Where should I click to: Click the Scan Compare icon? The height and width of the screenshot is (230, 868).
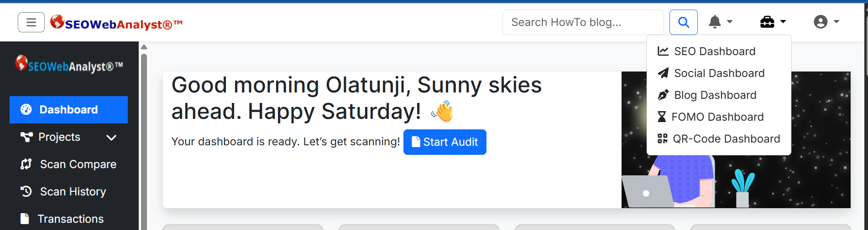pyautogui.click(x=26, y=164)
